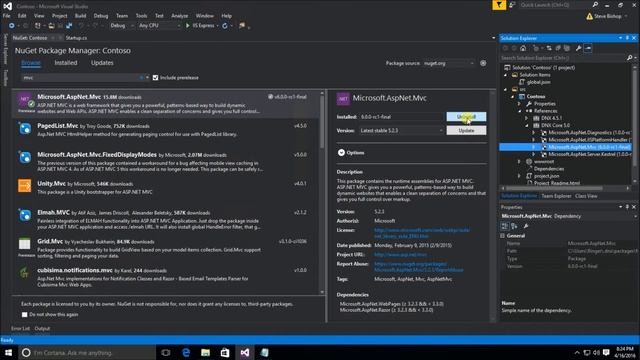This screenshot has width=640, height=360.
Task: Open the Output tab at bottom
Action: [x=42, y=329]
